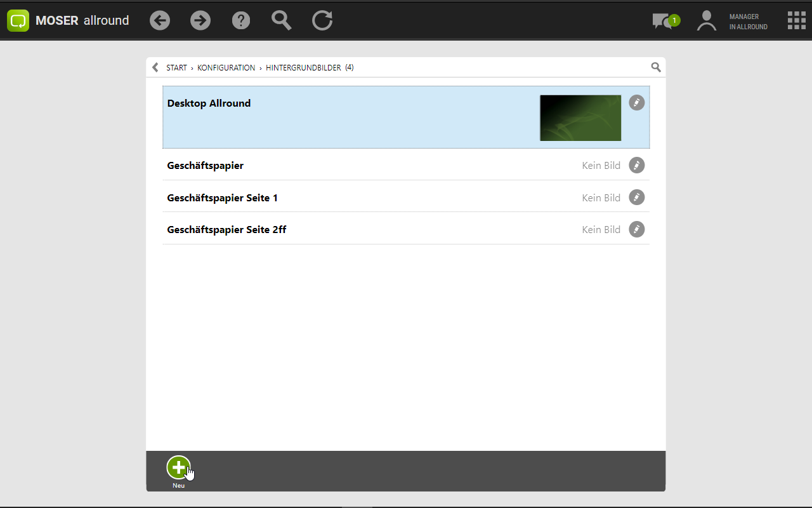
Task: Navigate to KONFIGURATION in the breadcrumb
Action: [226, 67]
